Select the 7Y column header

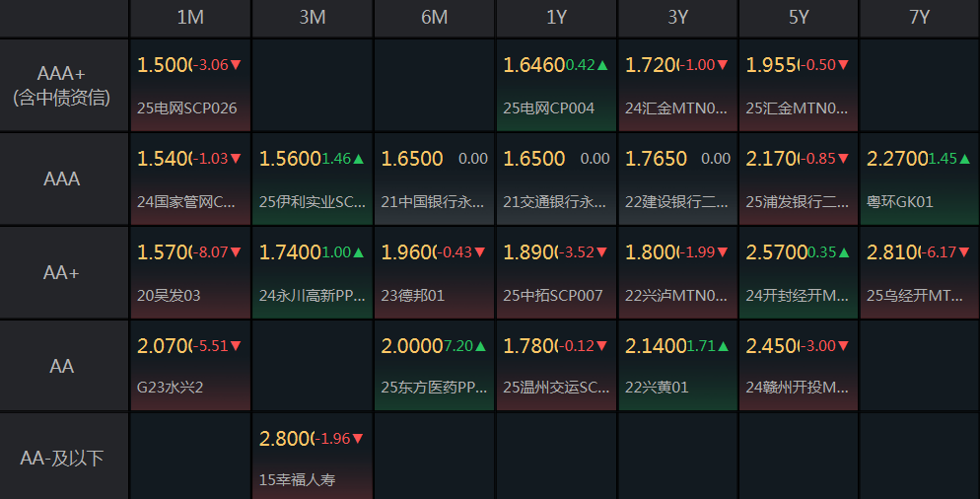[x=920, y=18]
